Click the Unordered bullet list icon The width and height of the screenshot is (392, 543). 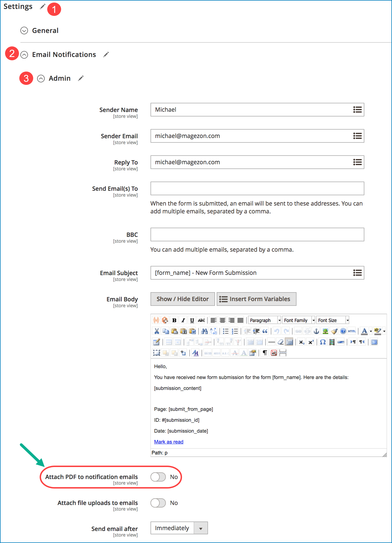pyautogui.click(x=226, y=331)
